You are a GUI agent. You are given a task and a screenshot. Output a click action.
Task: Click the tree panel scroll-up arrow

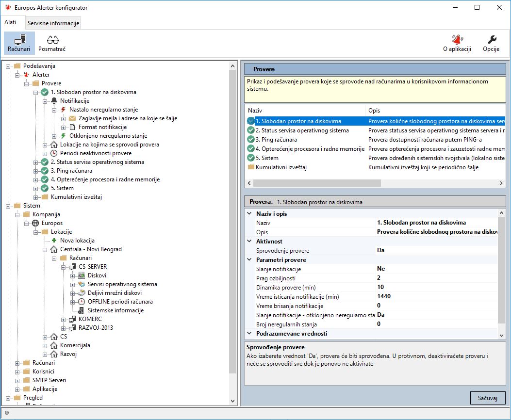pyautogui.click(x=232, y=66)
